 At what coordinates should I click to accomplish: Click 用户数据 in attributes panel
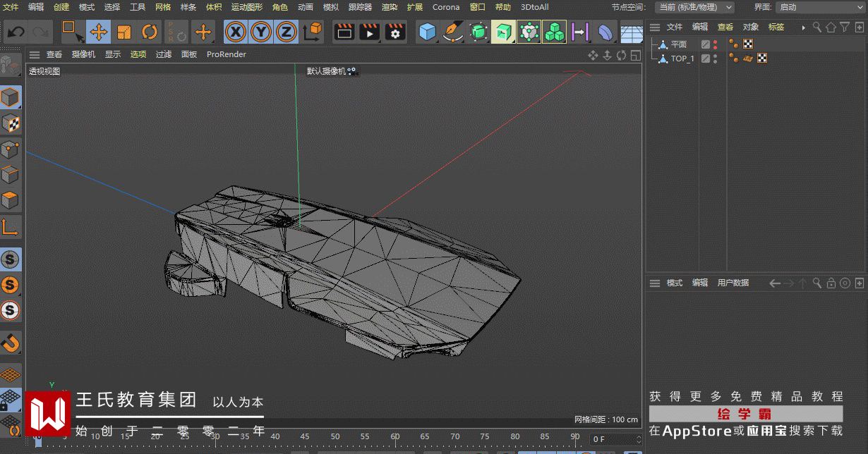click(733, 283)
